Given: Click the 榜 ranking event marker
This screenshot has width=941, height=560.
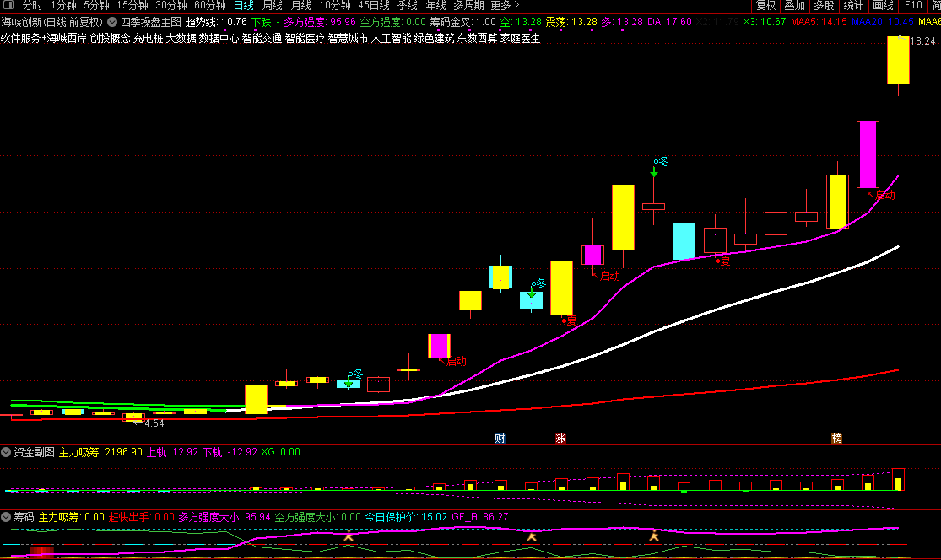Looking at the screenshot, I should [x=836, y=439].
